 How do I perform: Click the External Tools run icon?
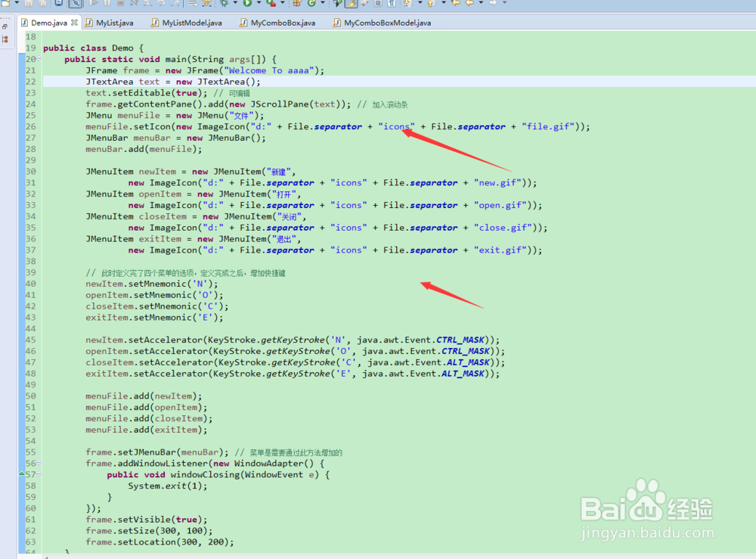point(271,3)
